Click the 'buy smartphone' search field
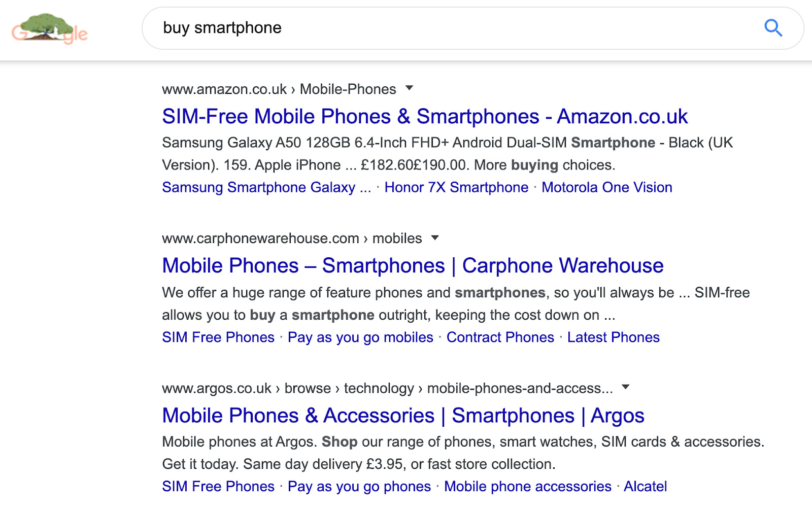 pos(447,28)
